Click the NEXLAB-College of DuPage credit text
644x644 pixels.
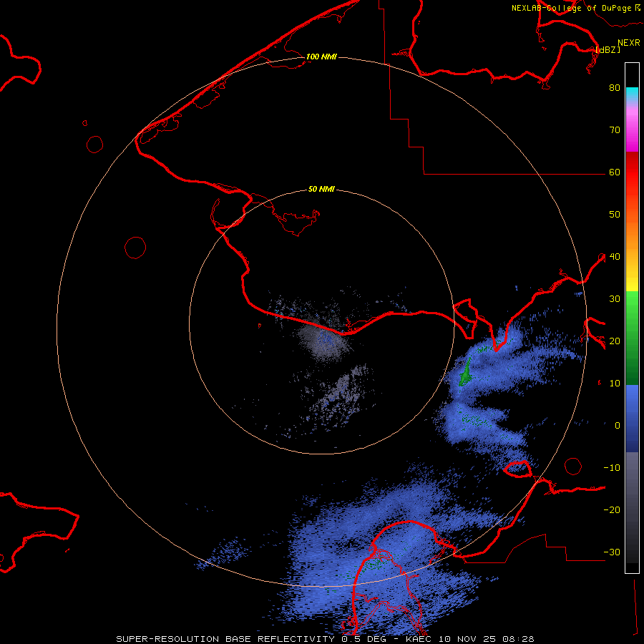click(572, 8)
